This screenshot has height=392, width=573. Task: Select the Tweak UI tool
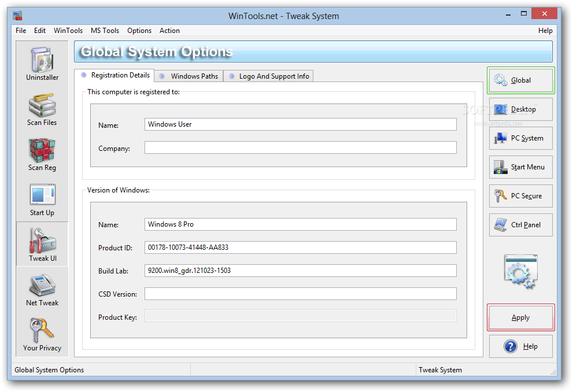pyautogui.click(x=42, y=244)
